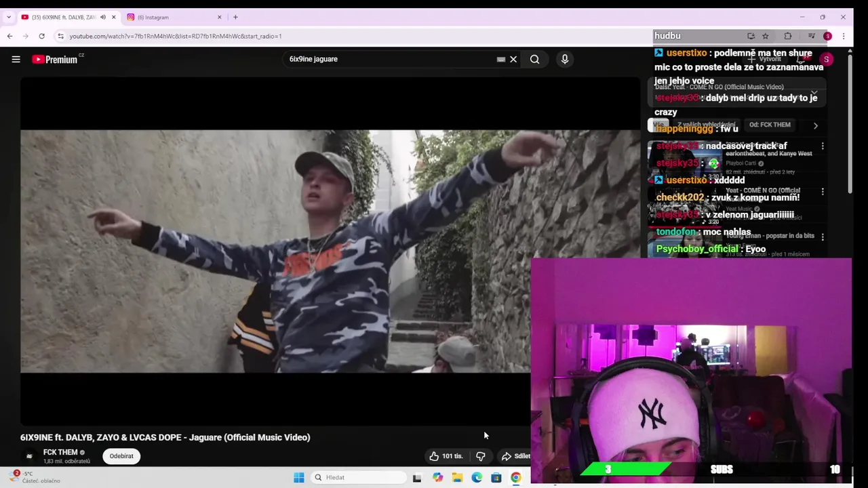Click the address bar URL
Viewport: 868px width, 488px height.
176,36
